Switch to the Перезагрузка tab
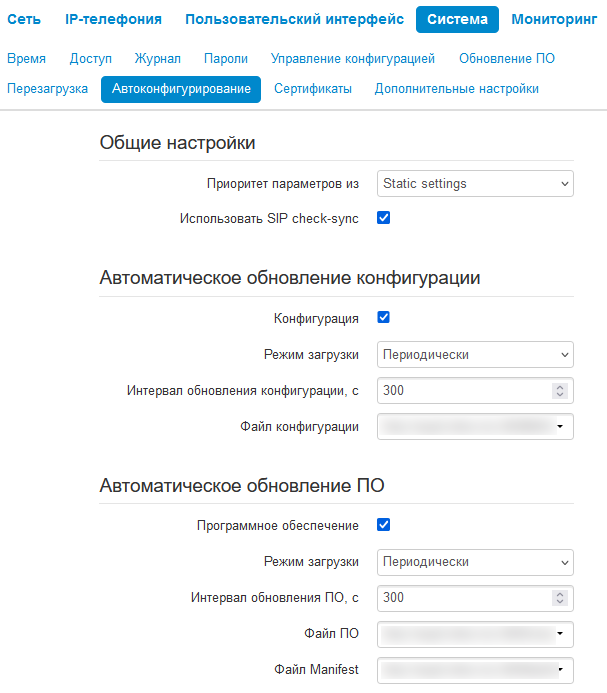 [x=47, y=89]
